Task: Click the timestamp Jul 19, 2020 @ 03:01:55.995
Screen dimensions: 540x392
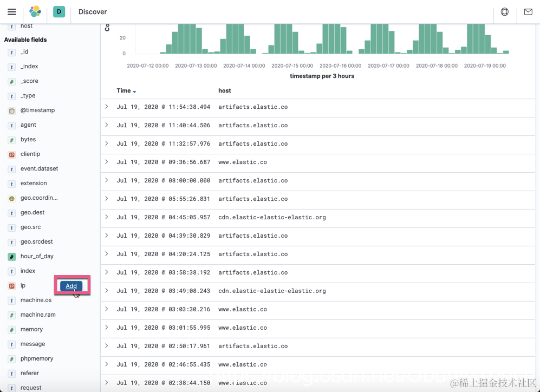Action: [x=163, y=328]
